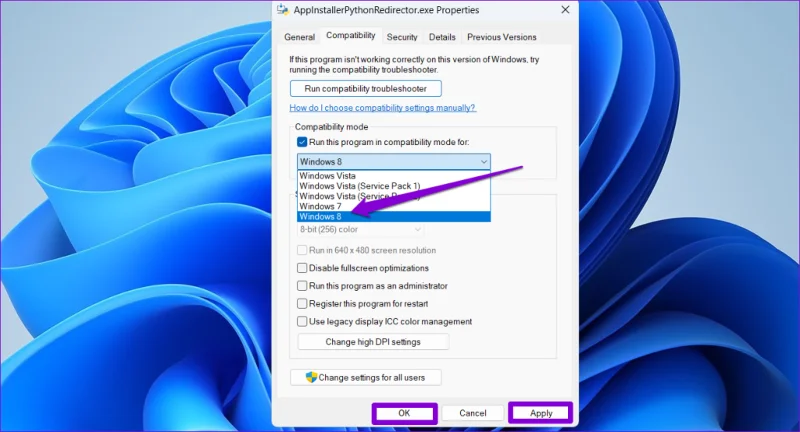Enable Disable fullscreen optimizations checkbox
This screenshot has height=432, width=800.
[302, 268]
